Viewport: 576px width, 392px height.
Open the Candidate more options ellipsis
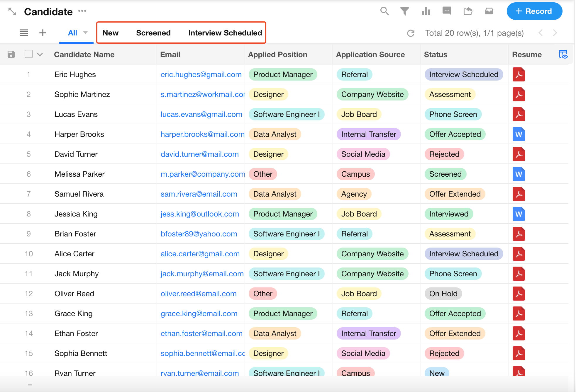[82, 11]
